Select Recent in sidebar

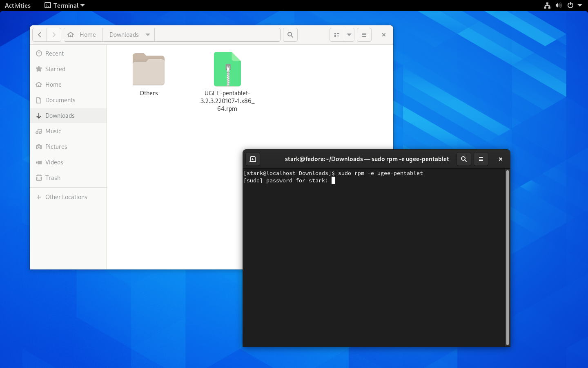[68, 54]
